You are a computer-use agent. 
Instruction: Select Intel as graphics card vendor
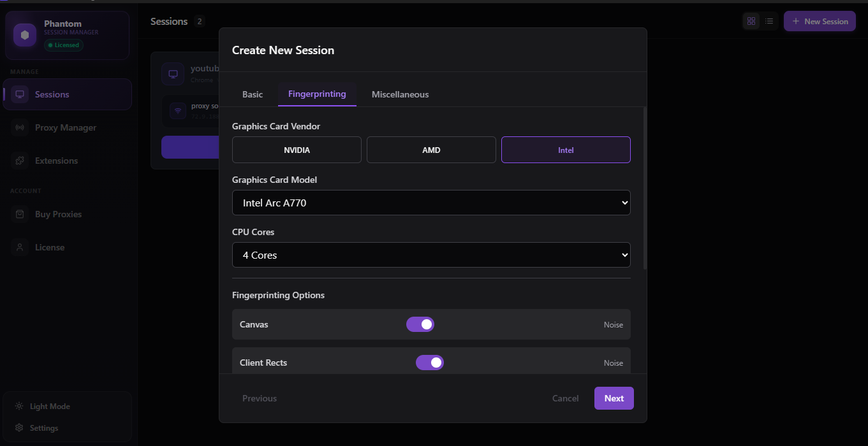pyautogui.click(x=566, y=150)
